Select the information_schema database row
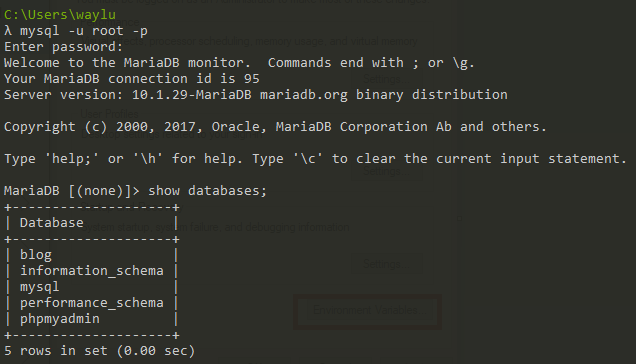 click(92, 271)
